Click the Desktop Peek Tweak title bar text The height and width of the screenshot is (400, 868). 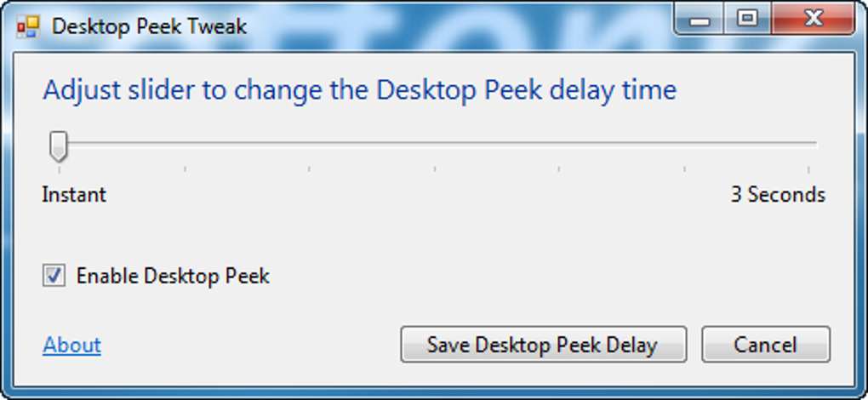coord(149,26)
